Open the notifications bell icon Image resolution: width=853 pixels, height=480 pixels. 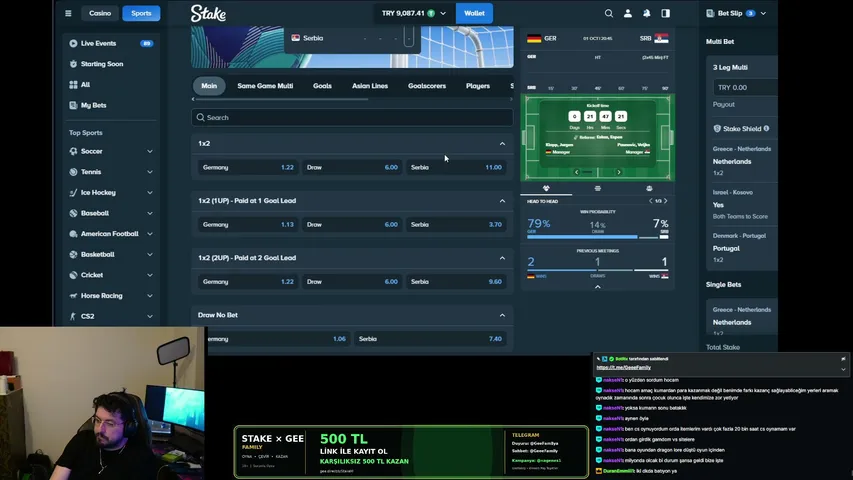pyautogui.click(x=646, y=13)
